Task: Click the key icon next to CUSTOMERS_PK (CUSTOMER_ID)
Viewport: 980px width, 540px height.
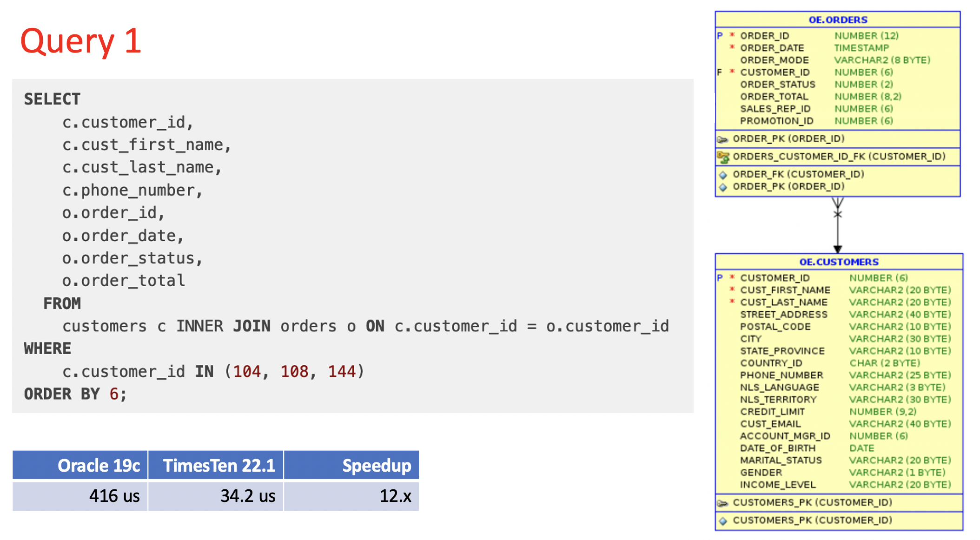Action: tap(723, 504)
